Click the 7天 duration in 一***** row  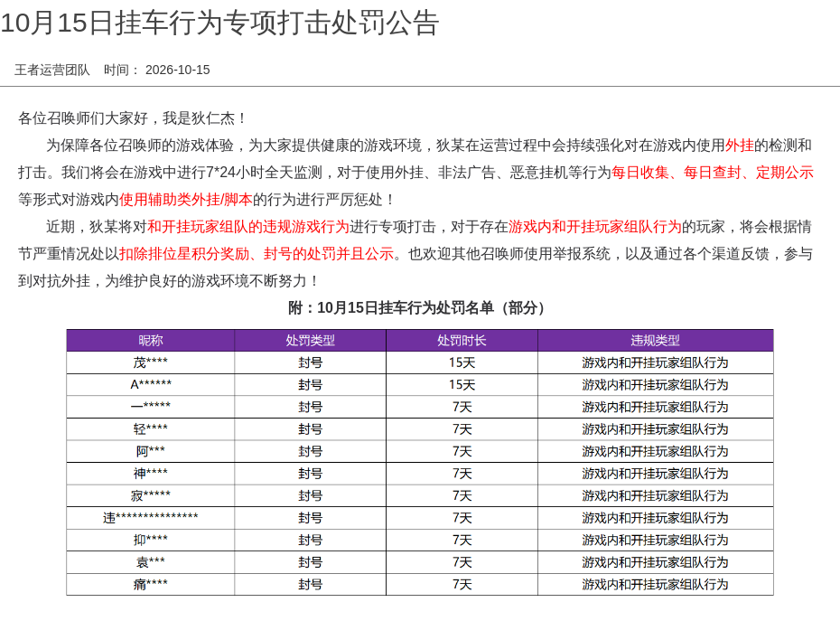pyautogui.click(x=462, y=407)
